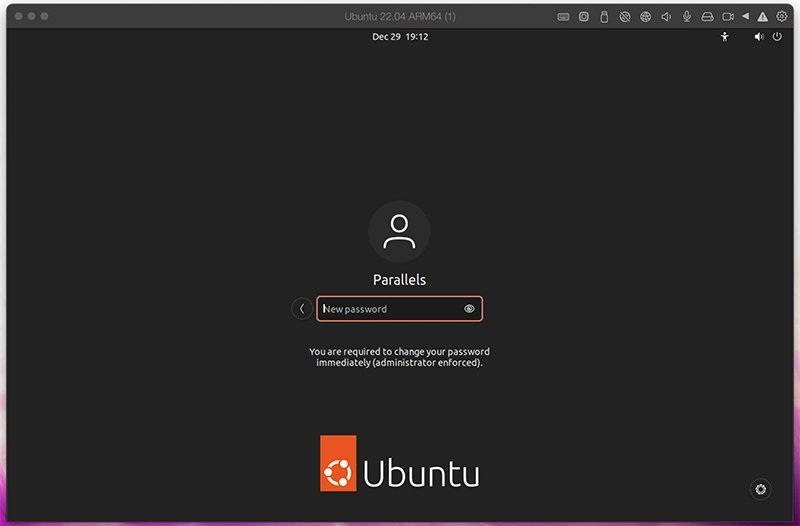Open the Ubuntu power menu
This screenshot has height=526, width=800.
coord(777,37)
